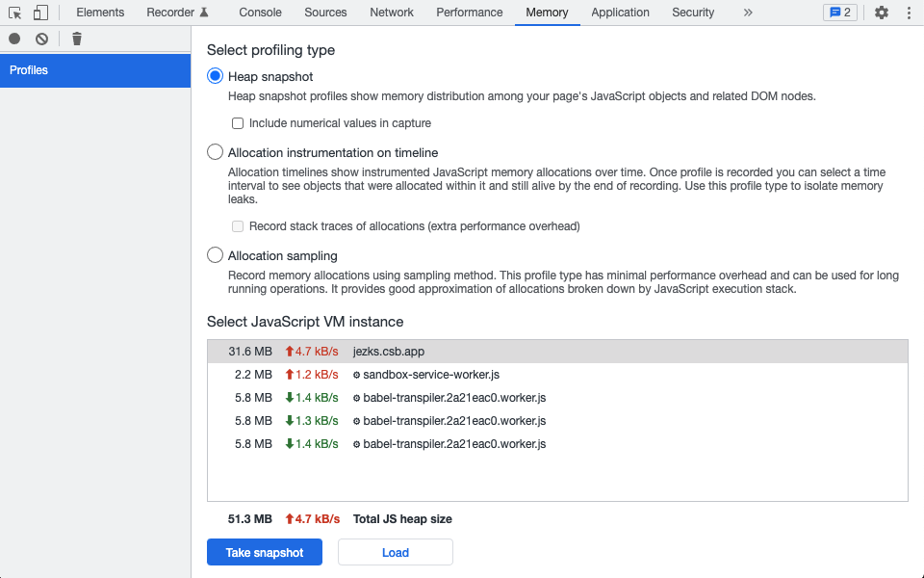
Task: Open the issues counter badge
Action: 839,13
